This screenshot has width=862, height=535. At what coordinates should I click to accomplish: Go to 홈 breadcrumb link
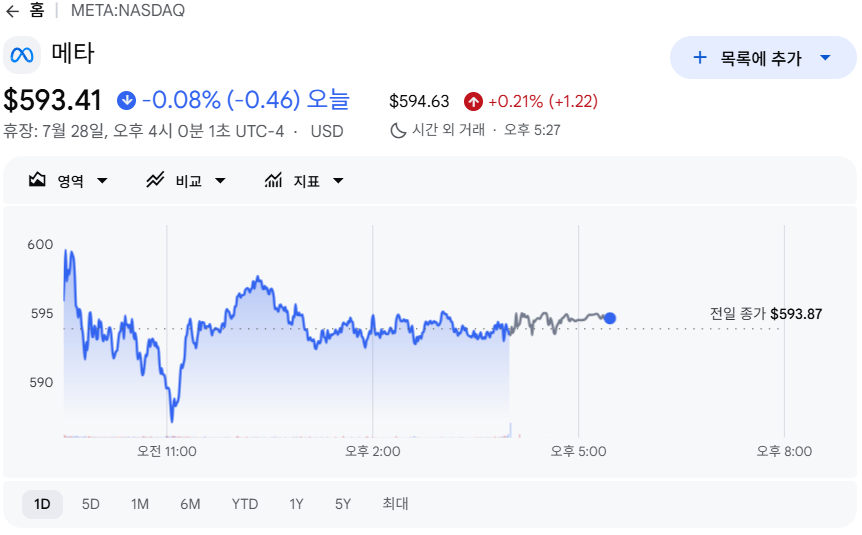[37, 10]
